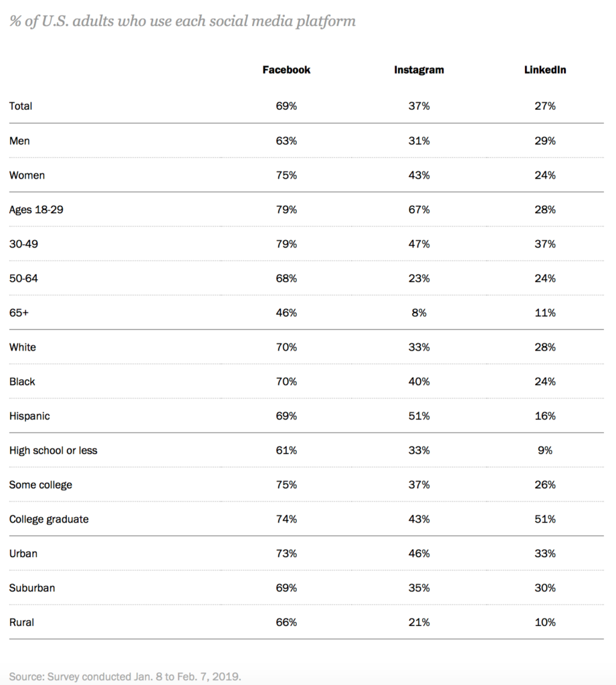
Task: Click Facebook value 73% for Urban
Action: (x=286, y=553)
